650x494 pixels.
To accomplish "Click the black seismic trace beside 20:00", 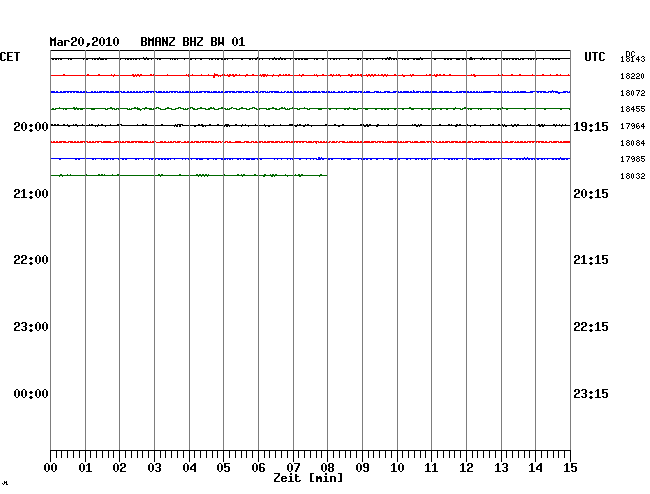I will (x=310, y=125).
